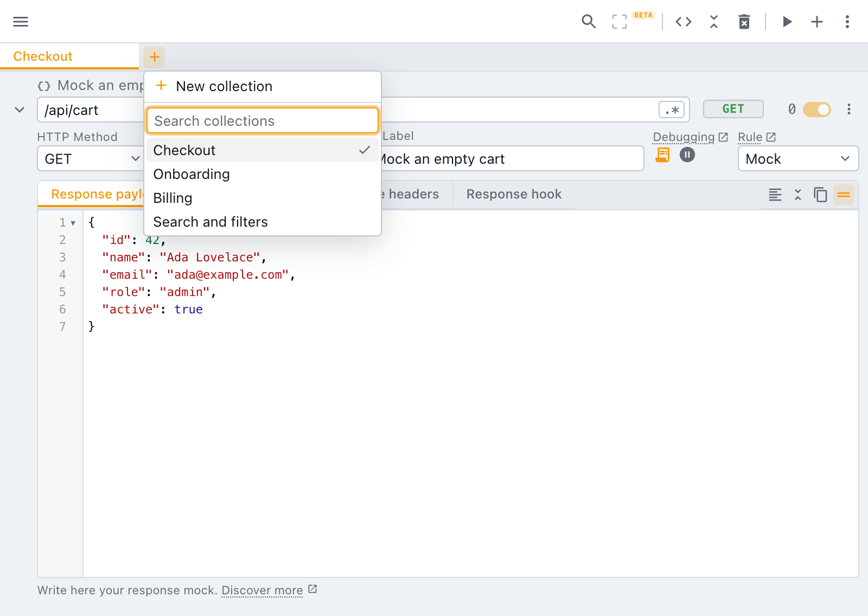Open the beta fullscreen selector icon
Screen dimensions: 868x616
(620, 22)
